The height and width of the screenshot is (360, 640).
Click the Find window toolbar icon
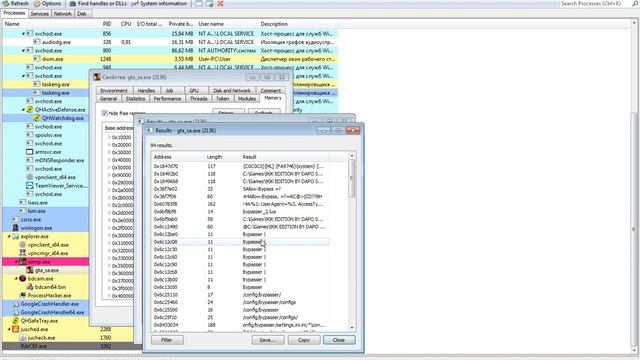tap(198, 4)
